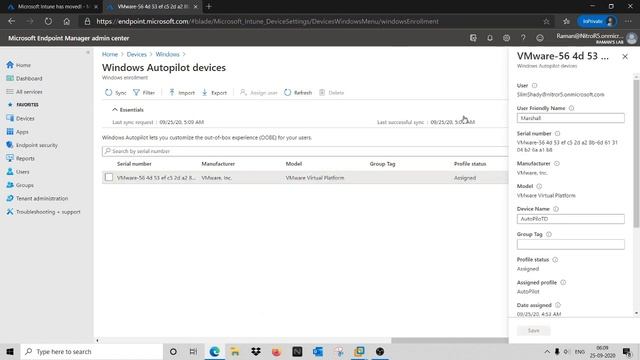Open the feedback smiley icon

tap(540, 38)
